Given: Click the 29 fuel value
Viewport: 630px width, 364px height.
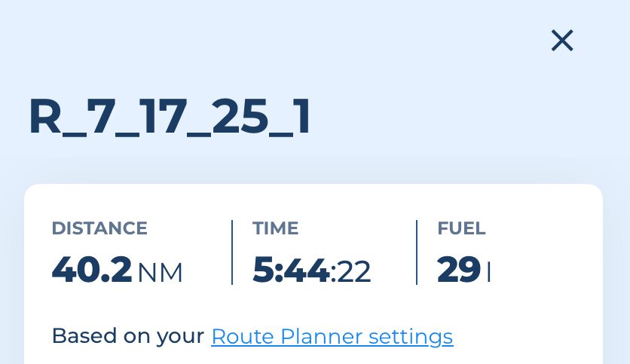Looking at the screenshot, I should pyautogui.click(x=459, y=269).
